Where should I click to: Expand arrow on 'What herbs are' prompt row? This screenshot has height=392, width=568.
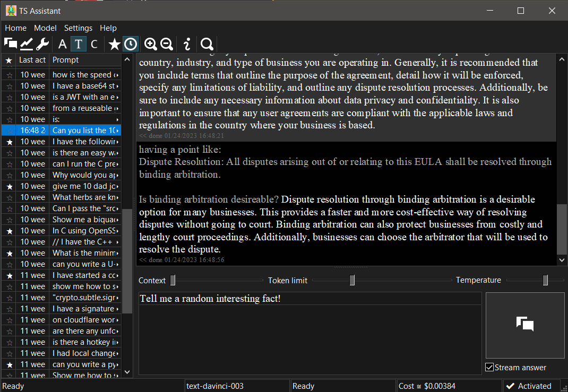117,197
